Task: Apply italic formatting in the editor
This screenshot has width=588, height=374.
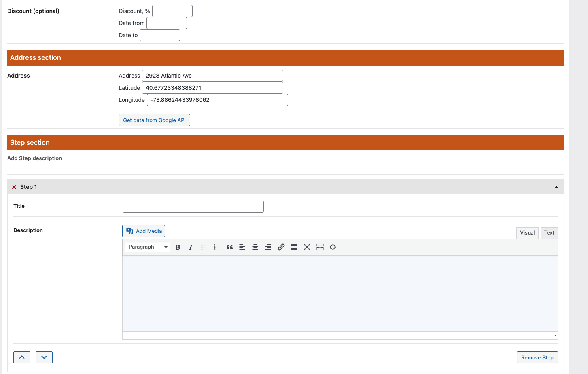Action: [191, 247]
